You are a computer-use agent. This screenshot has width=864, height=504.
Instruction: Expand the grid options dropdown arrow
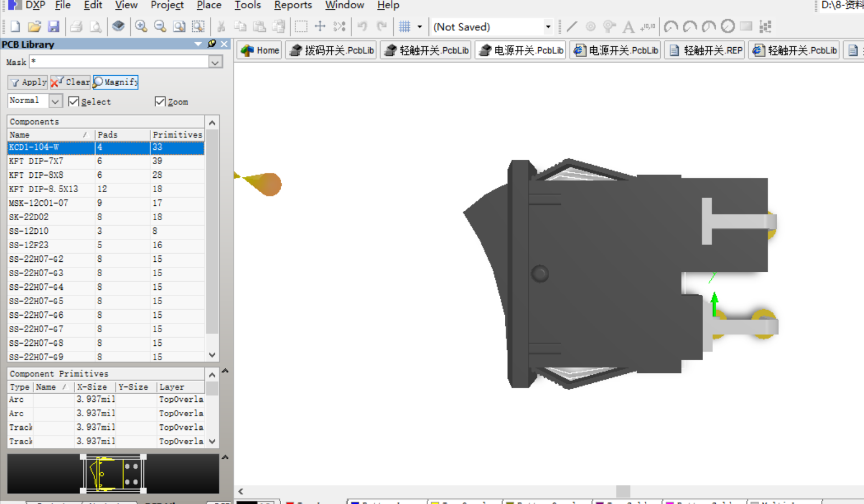tap(420, 26)
